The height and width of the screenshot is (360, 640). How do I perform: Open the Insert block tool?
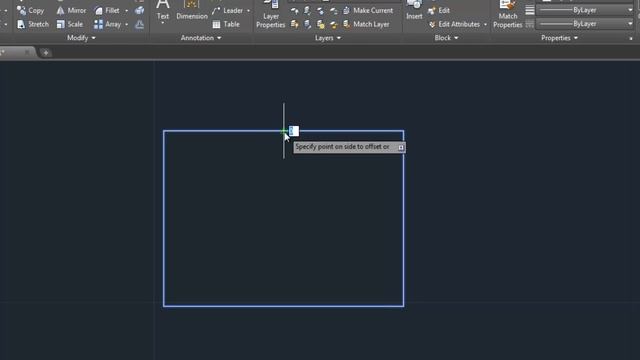tap(414, 11)
